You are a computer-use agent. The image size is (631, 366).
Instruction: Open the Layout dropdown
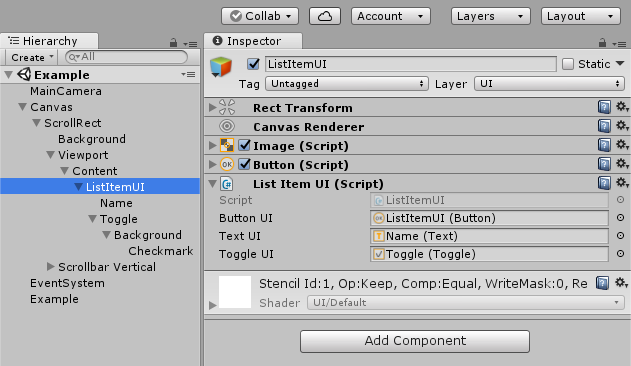[x=581, y=16]
